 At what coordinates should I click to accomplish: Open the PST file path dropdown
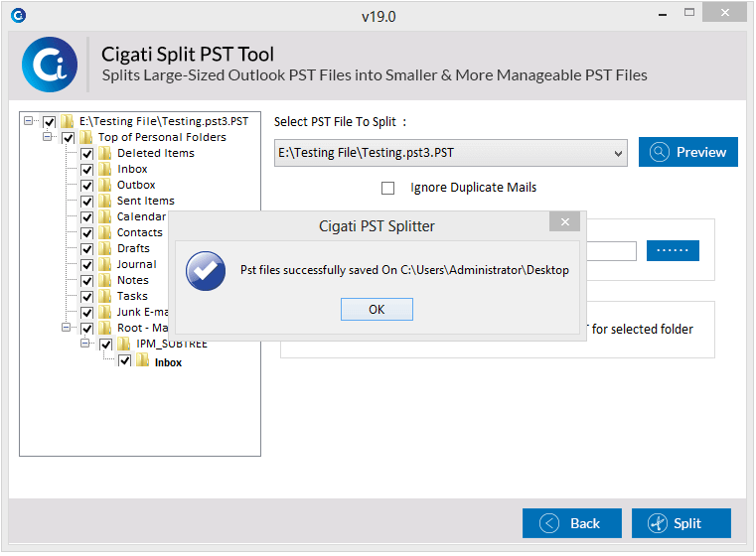pos(618,154)
